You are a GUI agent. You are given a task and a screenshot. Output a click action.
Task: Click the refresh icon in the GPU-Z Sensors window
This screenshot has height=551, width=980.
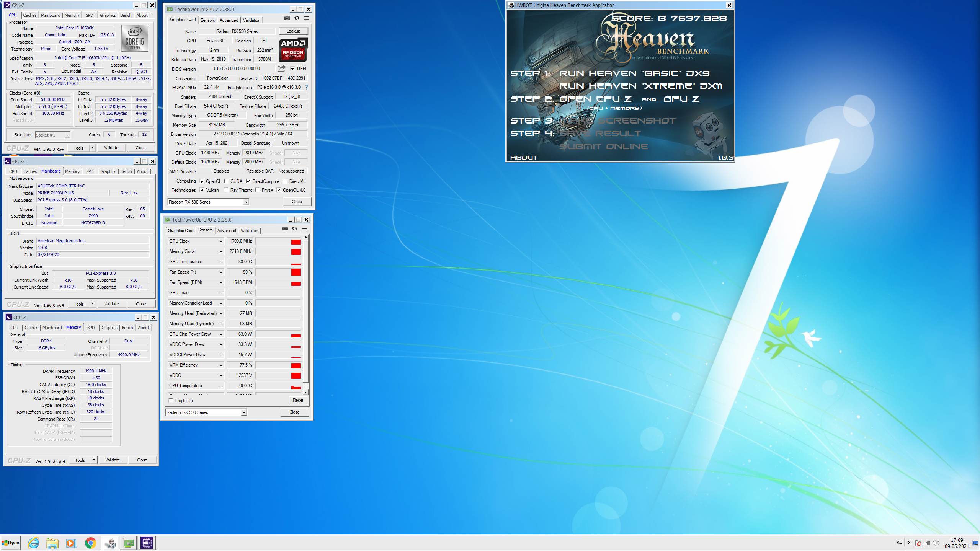click(x=294, y=228)
